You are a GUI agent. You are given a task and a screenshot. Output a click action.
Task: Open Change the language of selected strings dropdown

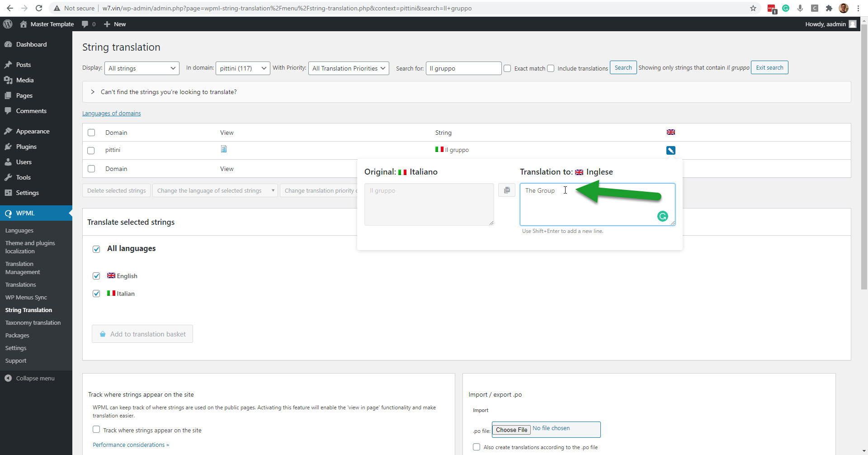(x=215, y=190)
